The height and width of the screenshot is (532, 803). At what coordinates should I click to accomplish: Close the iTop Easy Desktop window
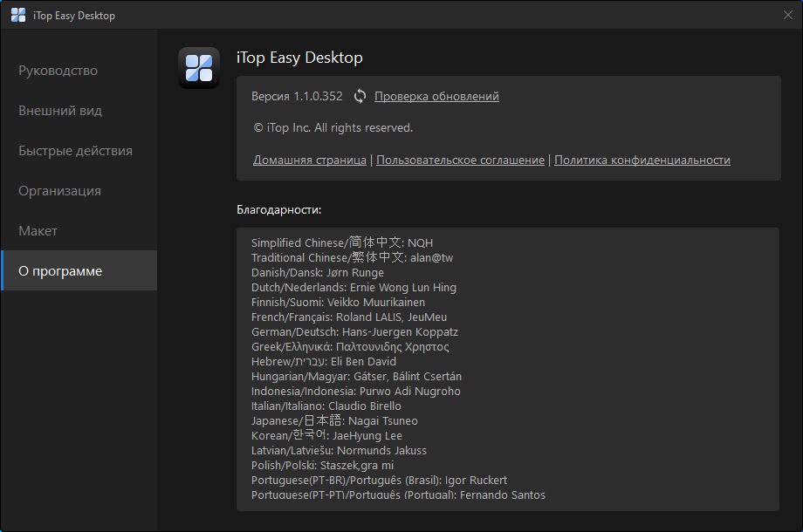[x=788, y=15]
